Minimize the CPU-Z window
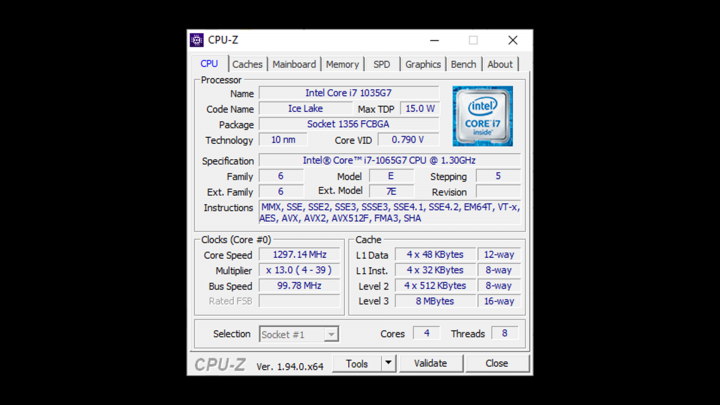 [x=435, y=40]
